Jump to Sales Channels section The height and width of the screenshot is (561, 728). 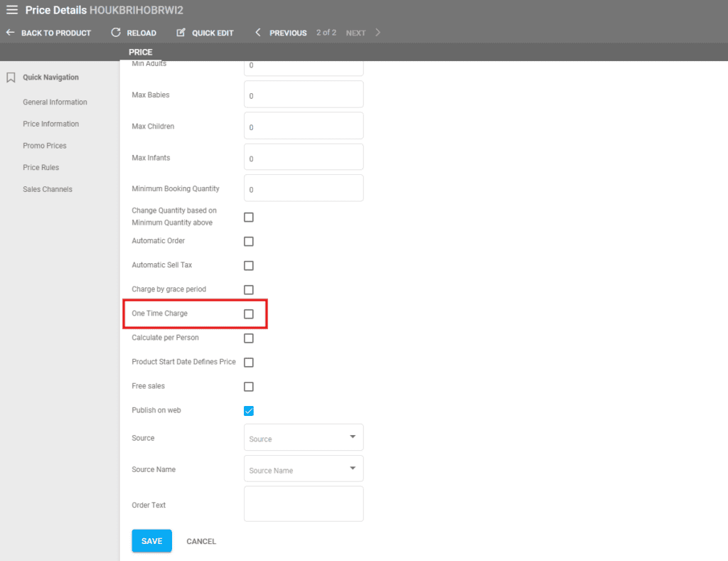point(47,189)
